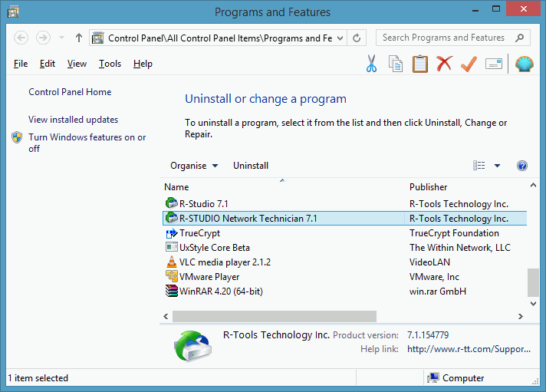Click the R-STUDIO Network Technician 7.1 name
This screenshot has width=546, height=392.
248,219
